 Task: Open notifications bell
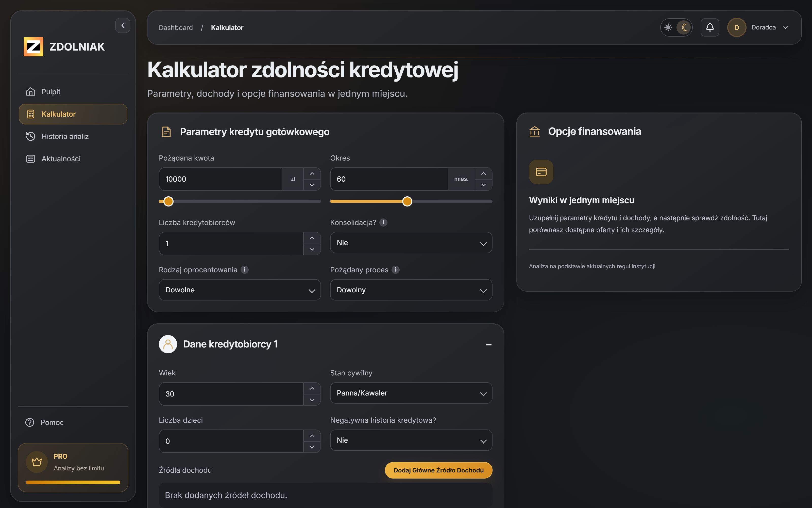[710, 27]
